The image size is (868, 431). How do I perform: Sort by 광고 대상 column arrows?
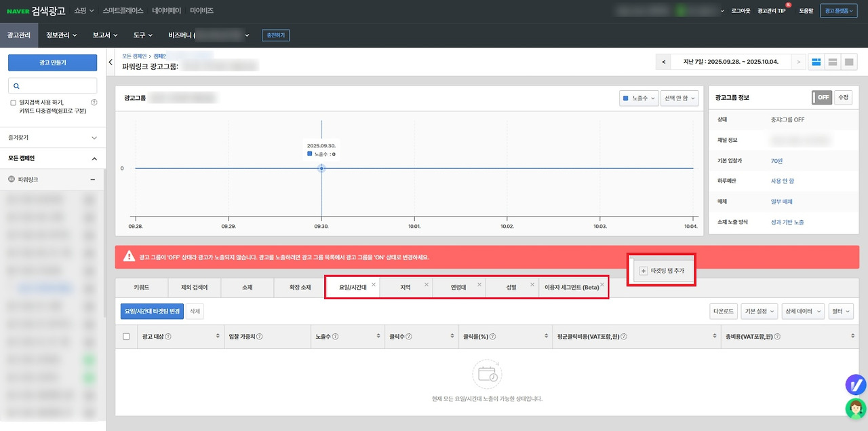click(218, 336)
